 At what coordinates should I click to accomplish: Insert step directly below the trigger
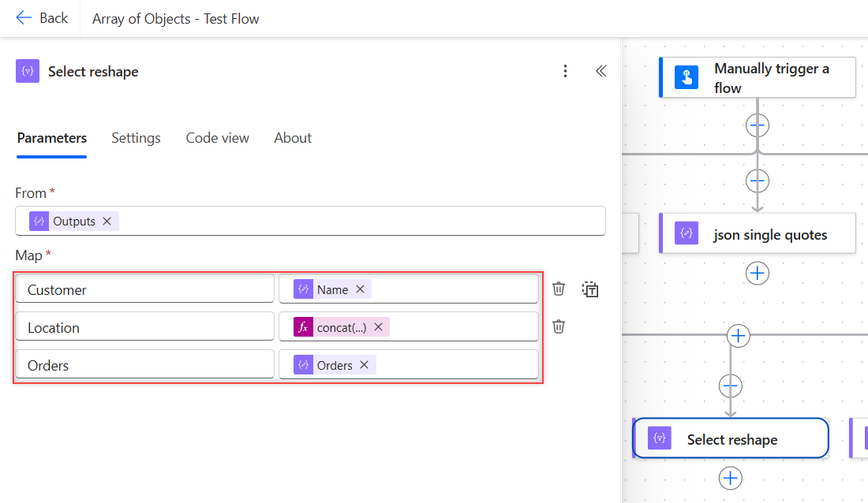[758, 125]
